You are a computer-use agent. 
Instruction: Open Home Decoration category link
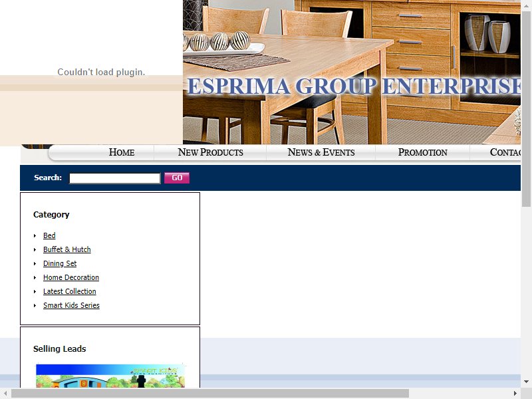pyautogui.click(x=71, y=277)
